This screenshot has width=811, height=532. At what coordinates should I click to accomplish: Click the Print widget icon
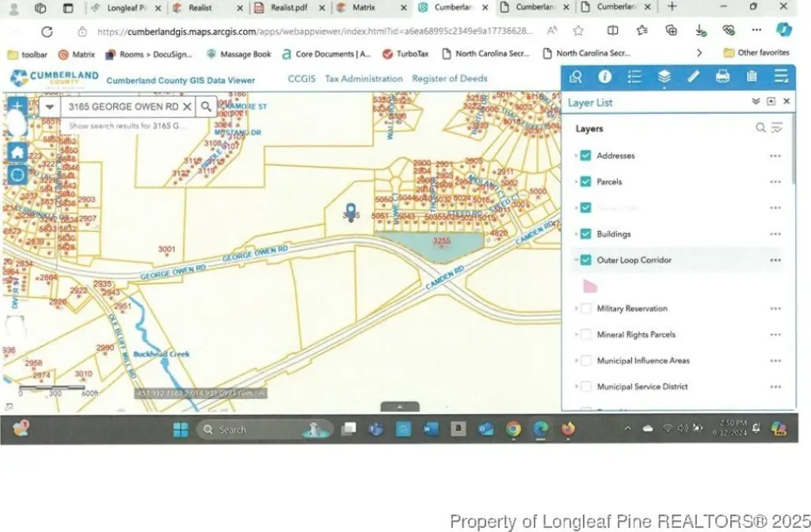click(x=722, y=77)
